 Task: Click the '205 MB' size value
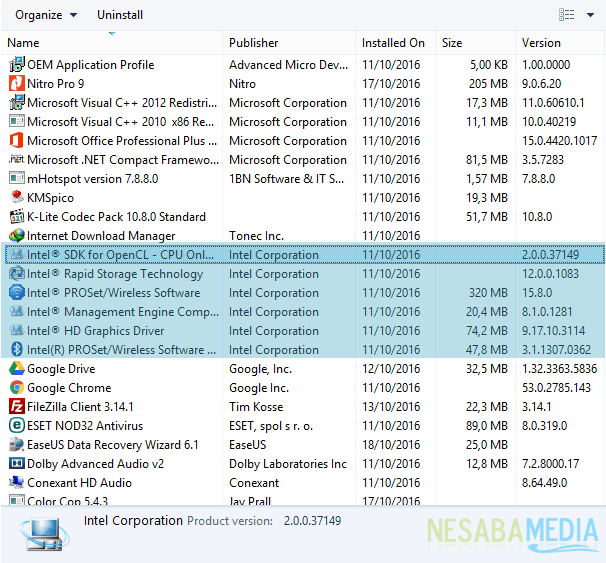[488, 83]
